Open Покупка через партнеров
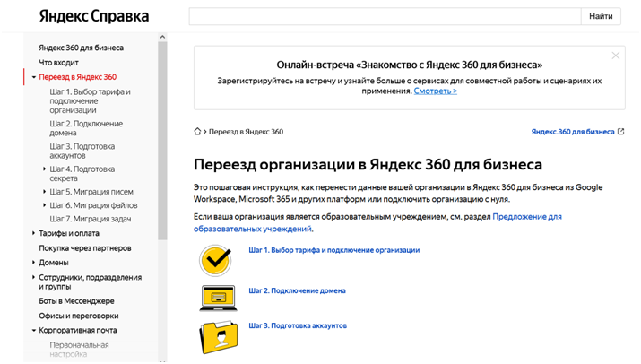This screenshot has width=641, height=364. click(85, 248)
